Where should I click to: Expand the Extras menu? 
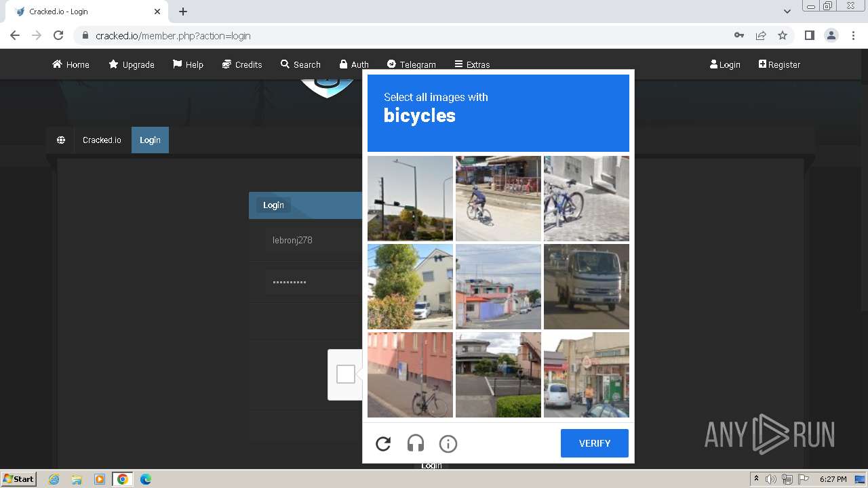[x=472, y=64]
